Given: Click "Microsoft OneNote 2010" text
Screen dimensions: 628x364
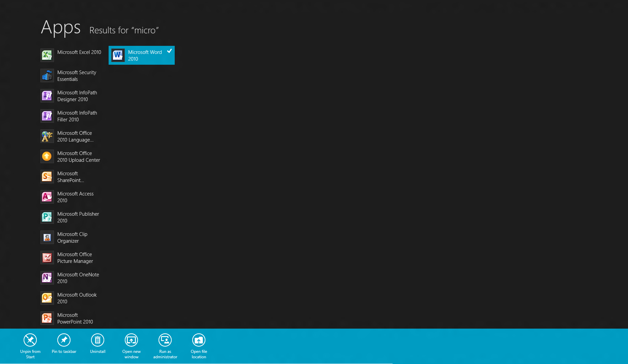Looking at the screenshot, I should 78,278.
